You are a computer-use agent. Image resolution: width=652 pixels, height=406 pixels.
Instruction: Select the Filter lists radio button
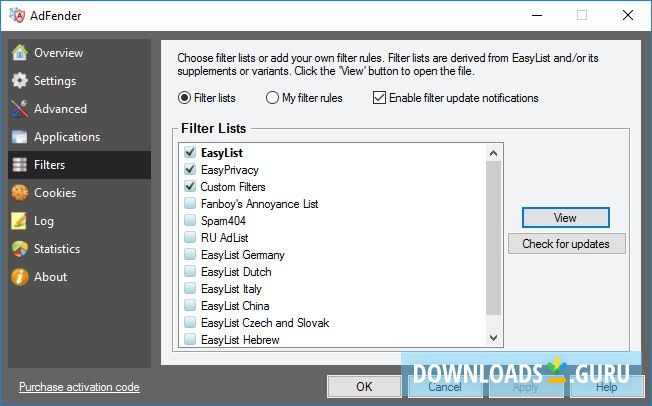point(184,98)
